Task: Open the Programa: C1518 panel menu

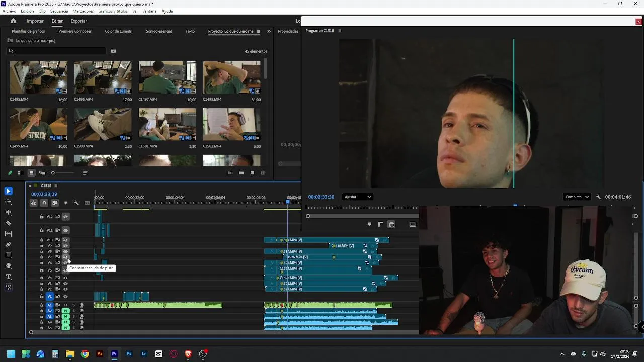Action: pyautogui.click(x=340, y=31)
